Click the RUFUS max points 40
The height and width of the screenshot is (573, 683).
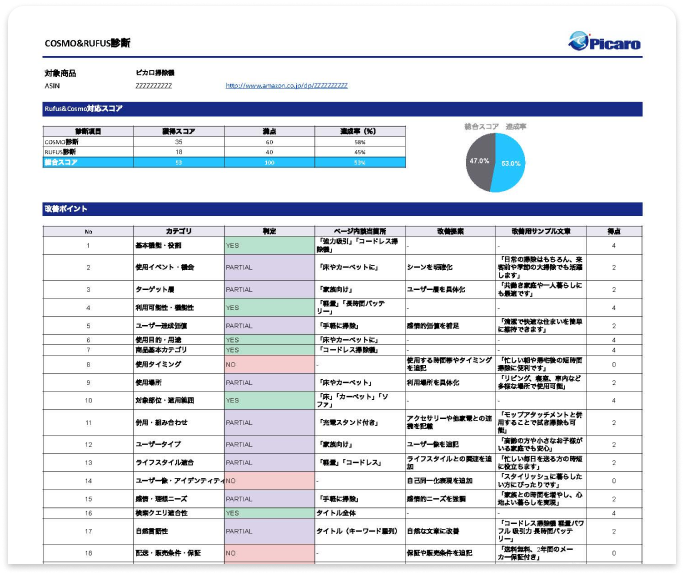269,152
